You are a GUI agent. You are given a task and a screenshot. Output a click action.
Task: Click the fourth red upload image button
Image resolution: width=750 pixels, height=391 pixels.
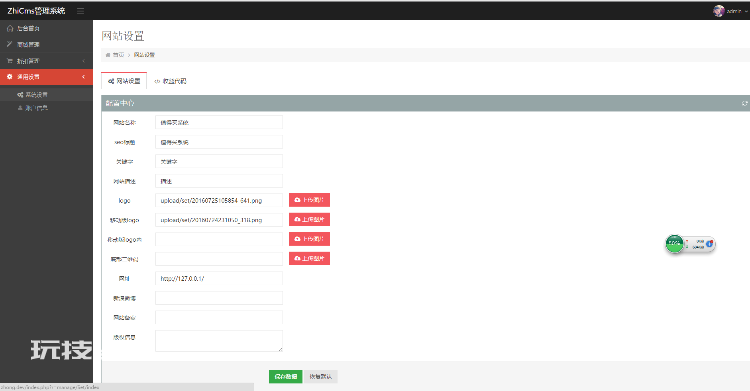[309, 258]
